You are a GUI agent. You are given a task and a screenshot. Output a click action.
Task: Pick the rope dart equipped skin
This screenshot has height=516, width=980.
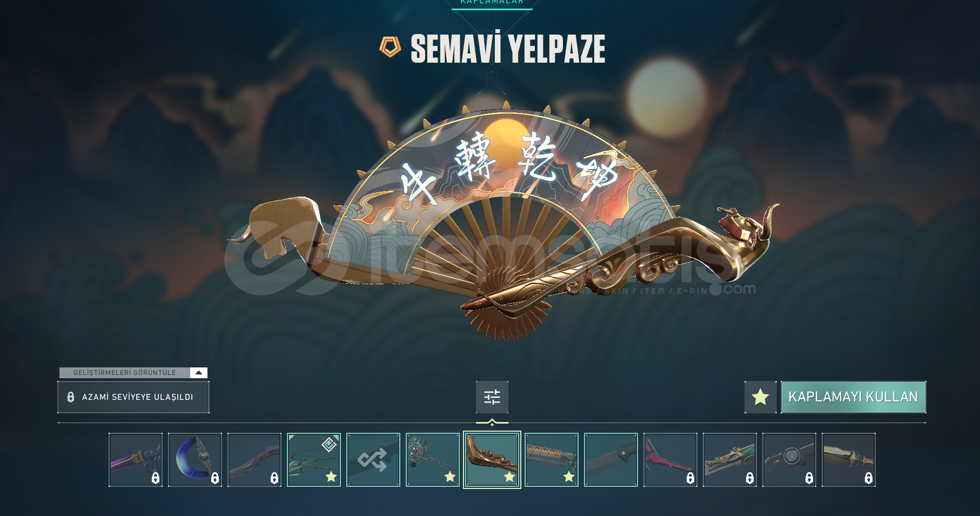coord(314,460)
